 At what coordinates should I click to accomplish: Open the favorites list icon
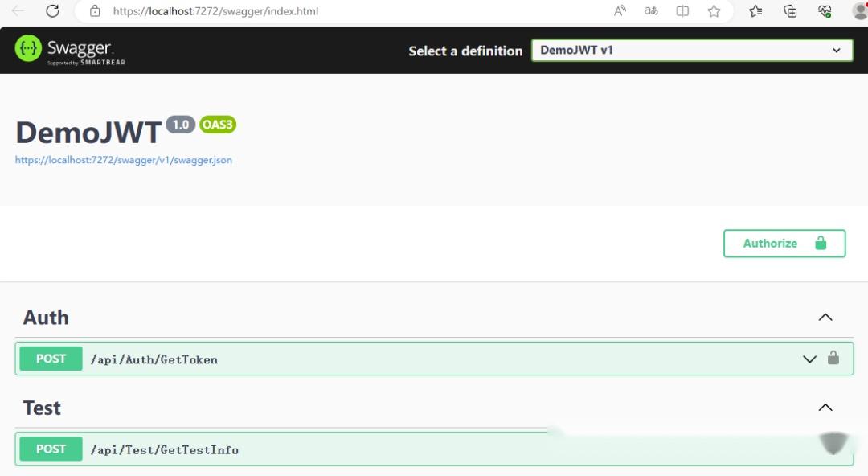(755, 10)
